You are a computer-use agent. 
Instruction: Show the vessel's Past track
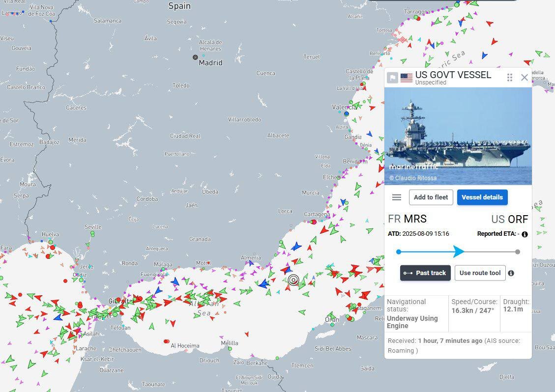[425, 273]
